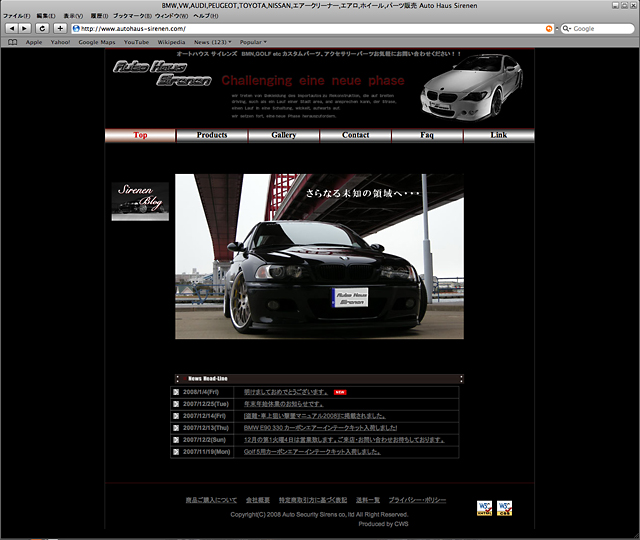Open the ウィンドウ menu
The image size is (640, 540).
point(171,16)
